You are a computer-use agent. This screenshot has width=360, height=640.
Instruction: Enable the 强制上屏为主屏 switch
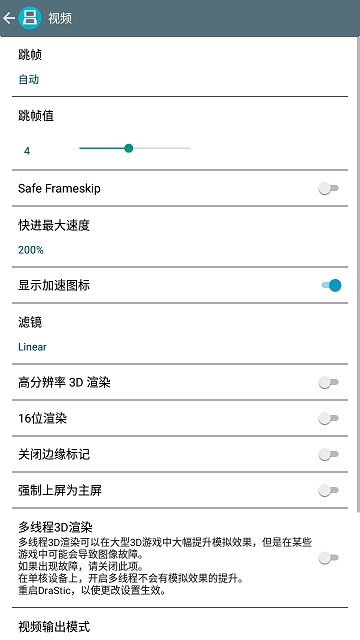tap(329, 490)
